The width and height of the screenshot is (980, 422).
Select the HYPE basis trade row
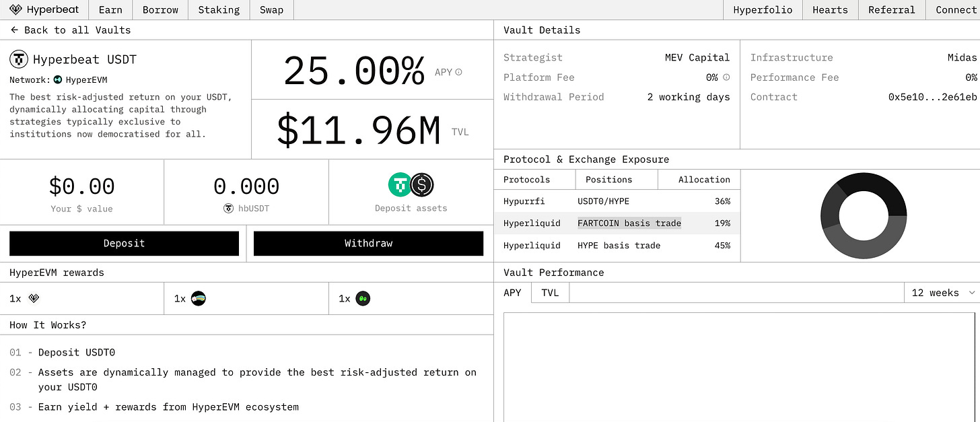617,246
